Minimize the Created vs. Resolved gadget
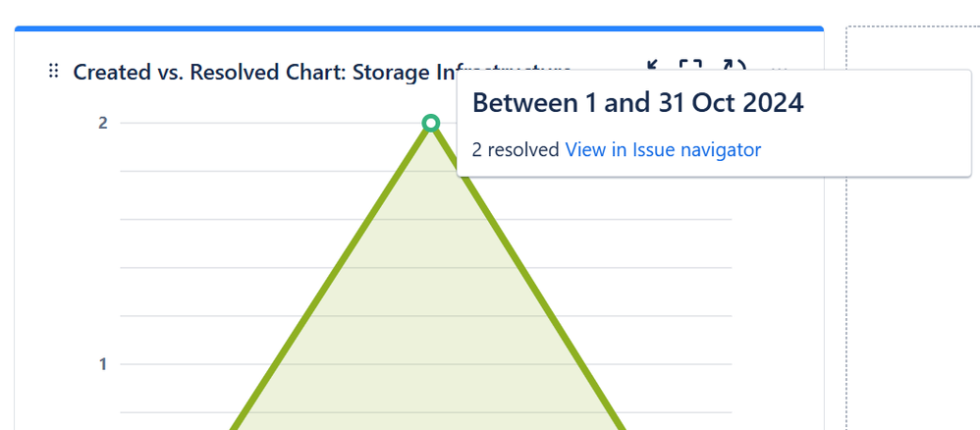Viewport: 980px width, 430px height. coord(654,65)
